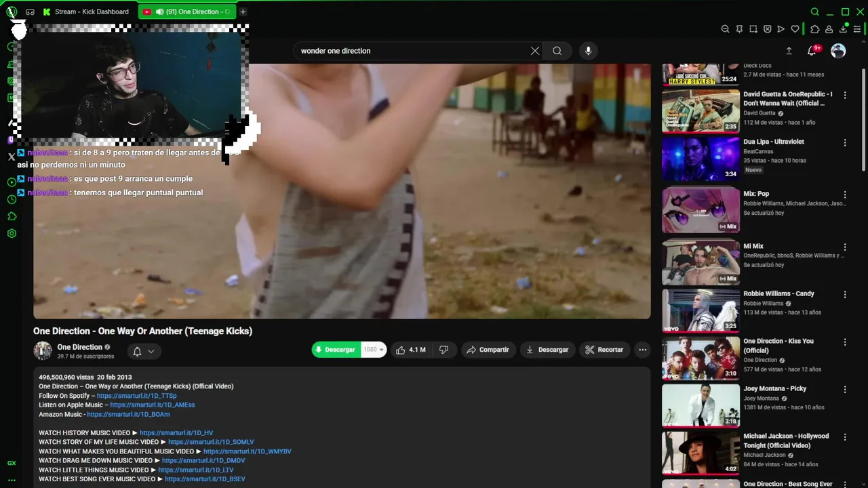Open the Drag Me Down video link
This screenshot has width=868, height=488.
tap(203, 460)
